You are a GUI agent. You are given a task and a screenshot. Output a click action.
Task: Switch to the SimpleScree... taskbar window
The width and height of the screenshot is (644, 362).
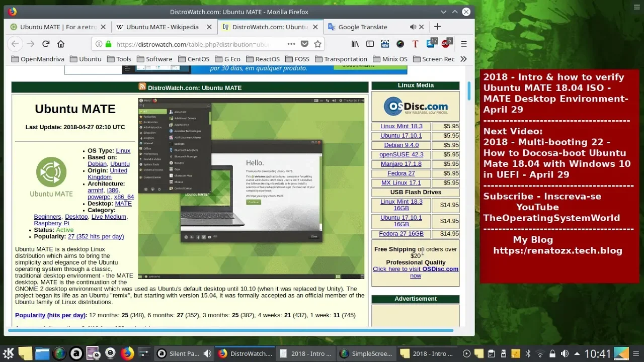pos(366,353)
